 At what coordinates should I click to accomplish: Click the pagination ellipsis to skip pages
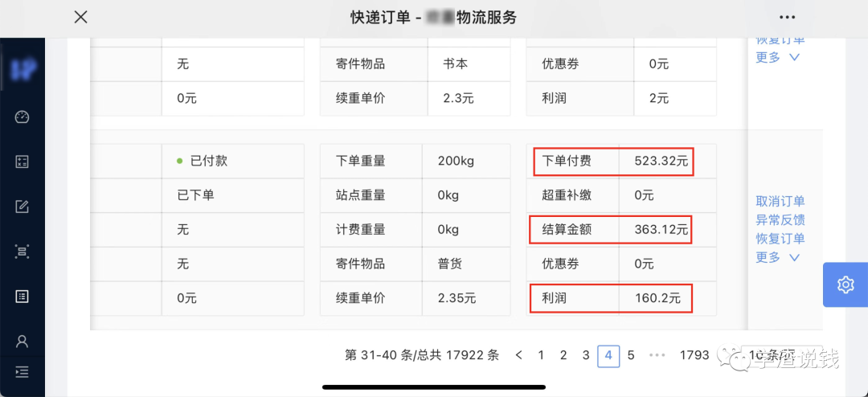coord(657,355)
